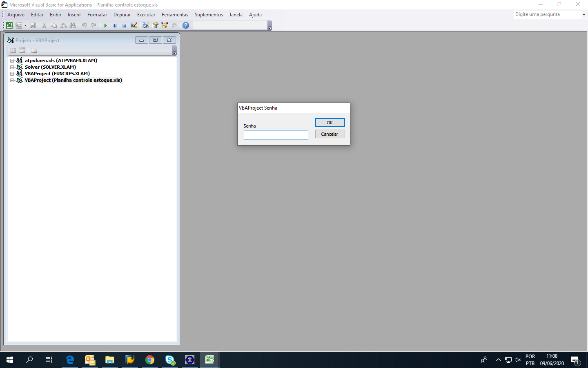The height and width of the screenshot is (368, 588).
Task: Maximize the Projeto - VBAProject panel
Action: pyautogui.click(x=155, y=40)
